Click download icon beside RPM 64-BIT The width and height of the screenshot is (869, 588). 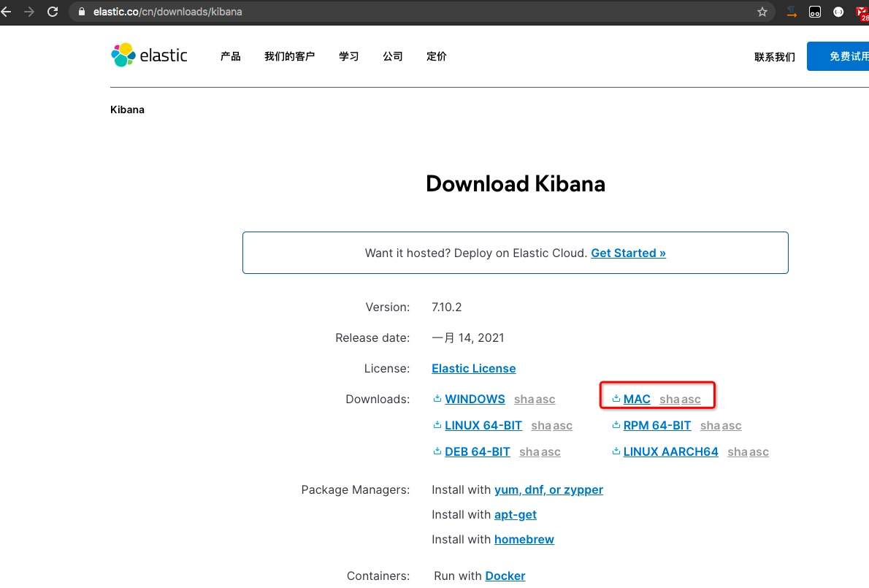(x=616, y=425)
